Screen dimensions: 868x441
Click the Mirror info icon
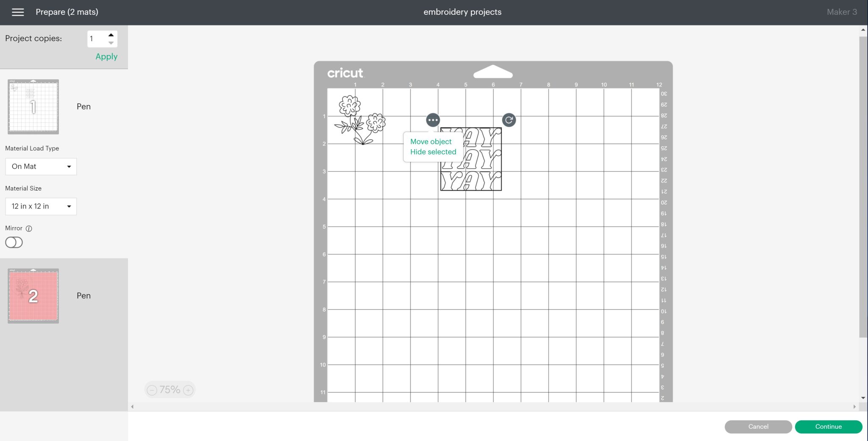coord(29,228)
